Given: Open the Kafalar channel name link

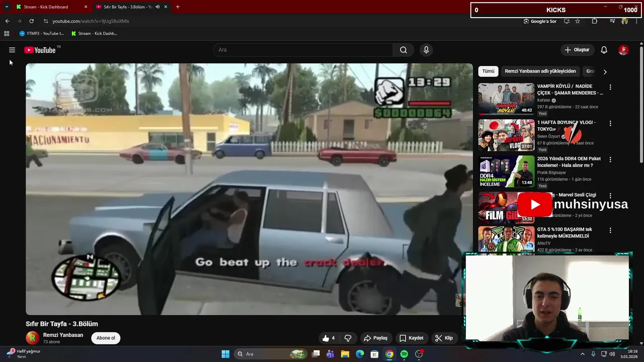Looking at the screenshot, I should point(543,100).
